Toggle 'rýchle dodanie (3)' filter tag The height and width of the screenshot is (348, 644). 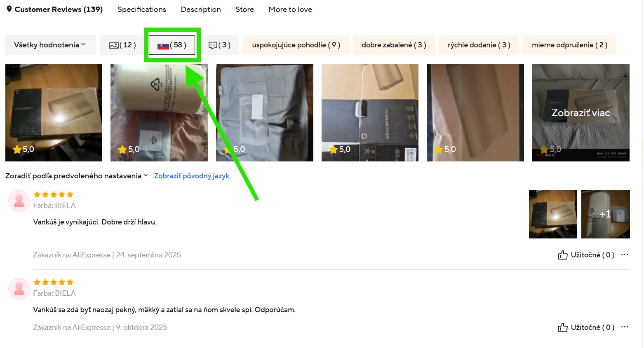point(479,45)
